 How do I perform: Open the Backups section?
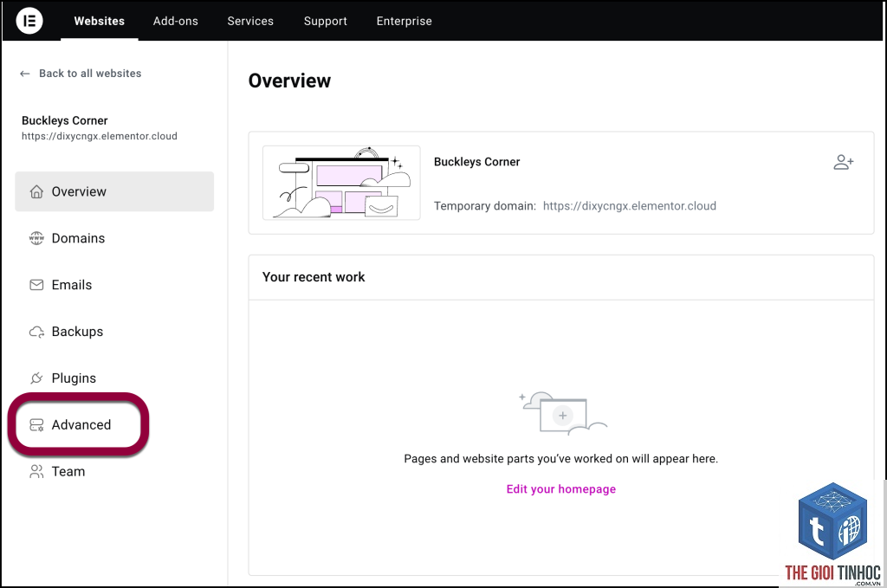pyautogui.click(x=77, y=332)
